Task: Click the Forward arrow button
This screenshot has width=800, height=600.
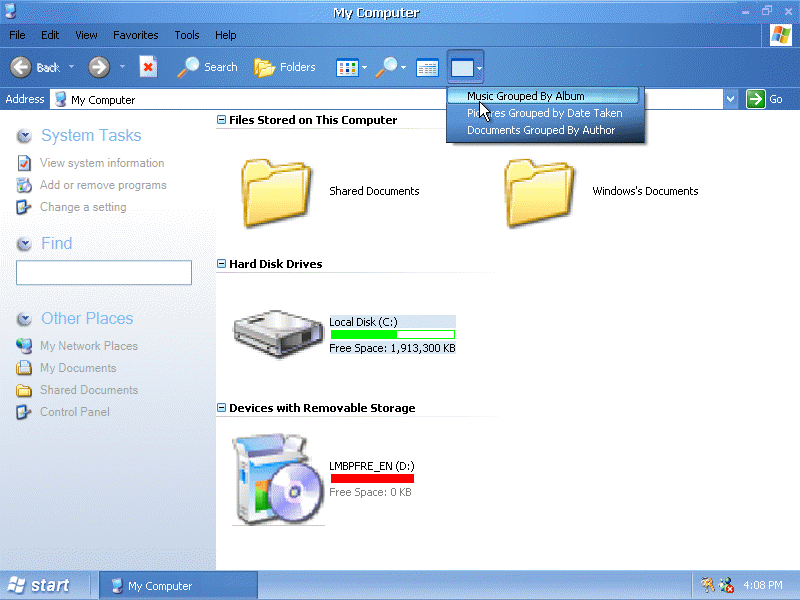Action: pyautogui.click(x=98, y=67)
